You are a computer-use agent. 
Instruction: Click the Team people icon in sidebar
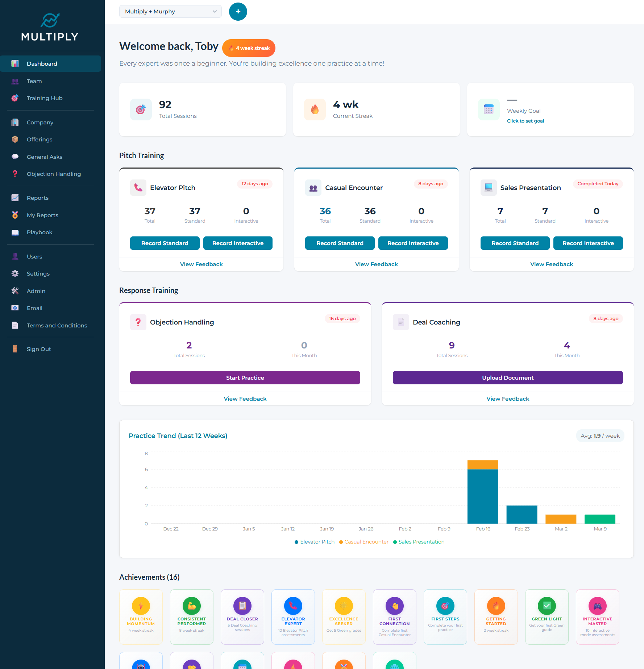tap(15, 81)
